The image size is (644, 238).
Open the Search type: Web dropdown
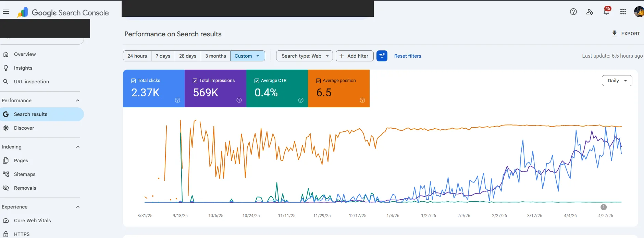[x=305, y=56]
